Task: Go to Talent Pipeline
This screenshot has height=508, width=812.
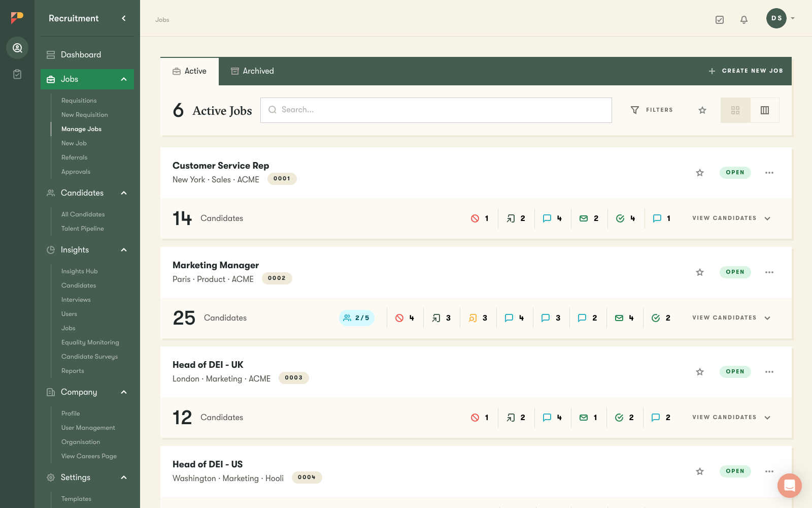Action: 82,229
